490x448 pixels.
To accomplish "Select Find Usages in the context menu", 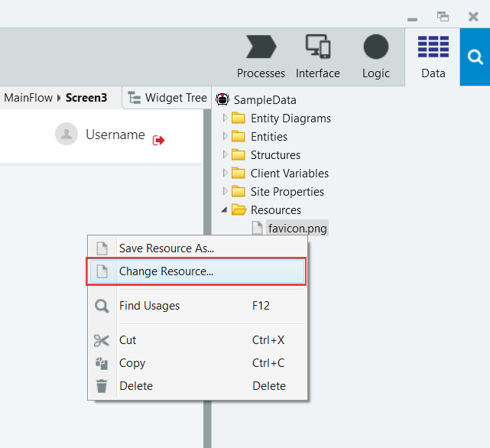I will [196, 306].
